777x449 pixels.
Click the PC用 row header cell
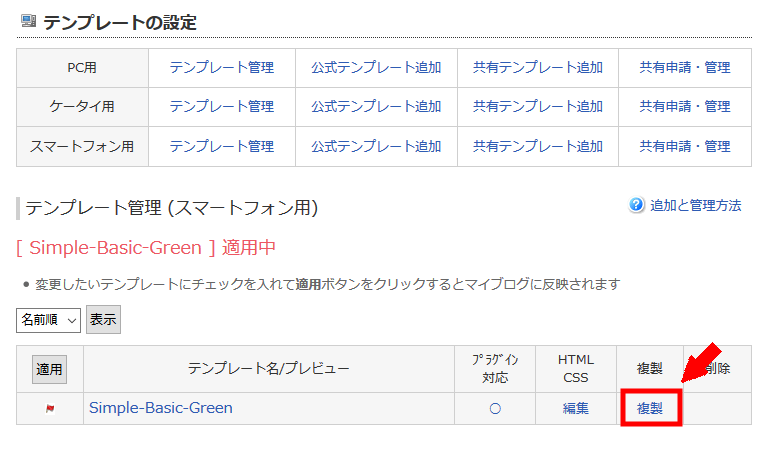click(82, 68)
